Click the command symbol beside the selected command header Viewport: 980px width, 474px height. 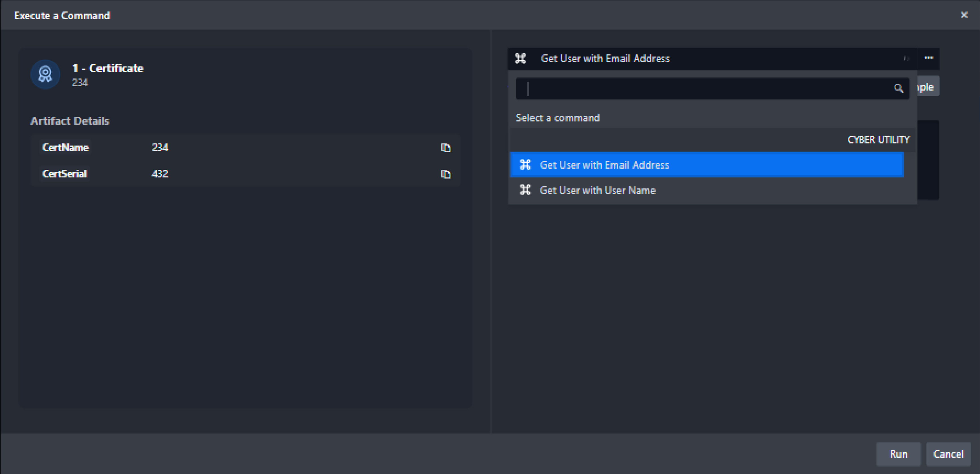point(520,58)
